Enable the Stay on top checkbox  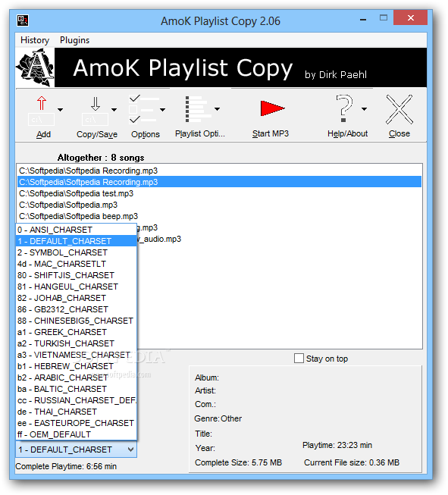click(x=299, y=359)
